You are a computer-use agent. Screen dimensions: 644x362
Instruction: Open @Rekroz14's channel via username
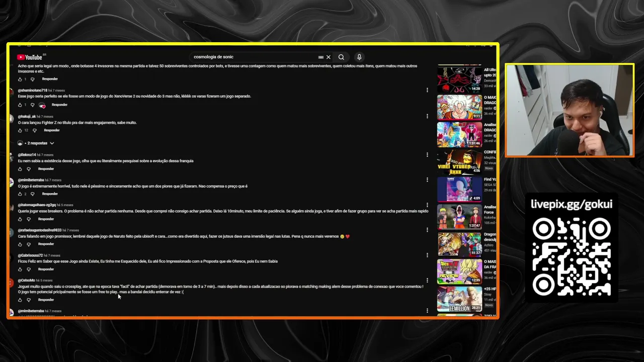tap(27, 155)
